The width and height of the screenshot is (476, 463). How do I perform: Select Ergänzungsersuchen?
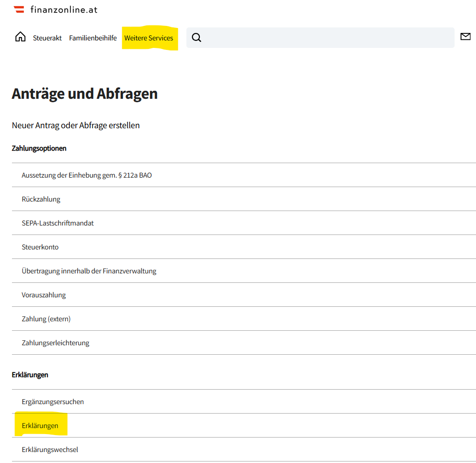click(x=53, y=402)
